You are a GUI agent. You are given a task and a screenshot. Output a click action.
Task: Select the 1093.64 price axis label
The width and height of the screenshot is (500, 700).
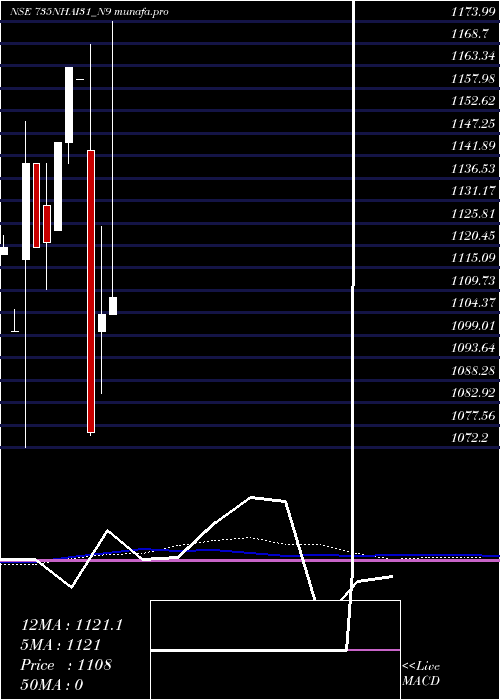tap(473, 348)
